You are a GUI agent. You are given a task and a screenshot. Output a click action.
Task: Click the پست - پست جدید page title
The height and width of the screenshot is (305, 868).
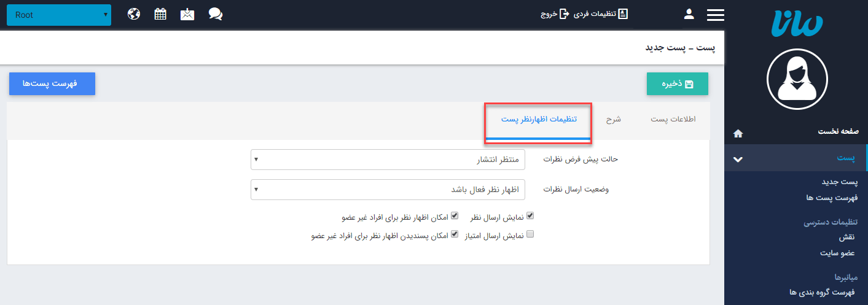point(681,47)
